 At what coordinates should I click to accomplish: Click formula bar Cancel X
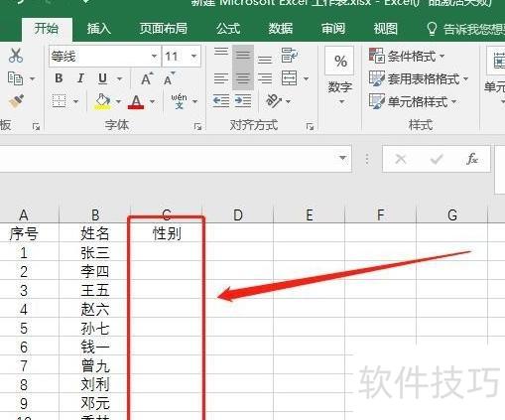click(401, 159)
